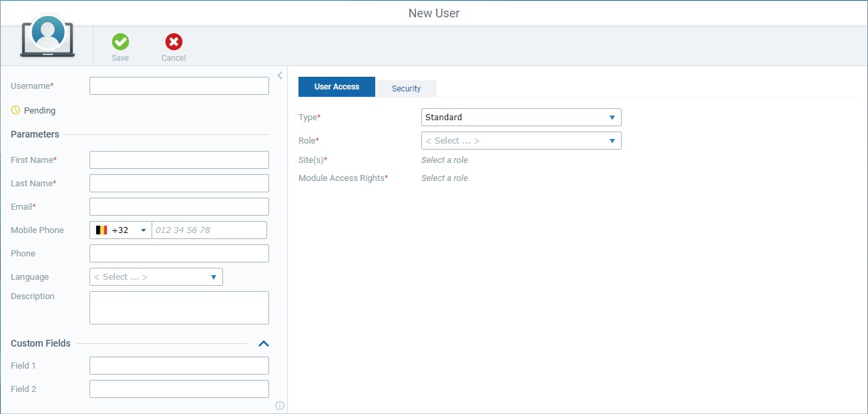
Task: Click the user avatar laptop icon
Action: 47,37
